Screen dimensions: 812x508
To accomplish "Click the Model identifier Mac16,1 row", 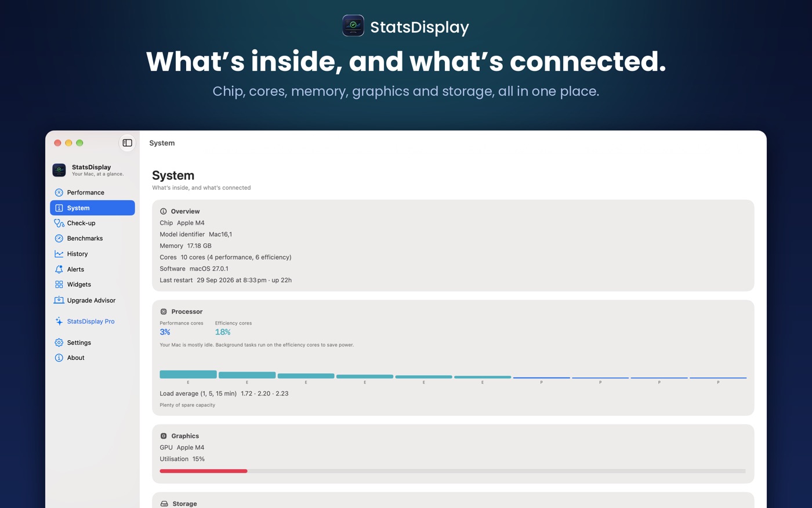I will tap(196, 234).
